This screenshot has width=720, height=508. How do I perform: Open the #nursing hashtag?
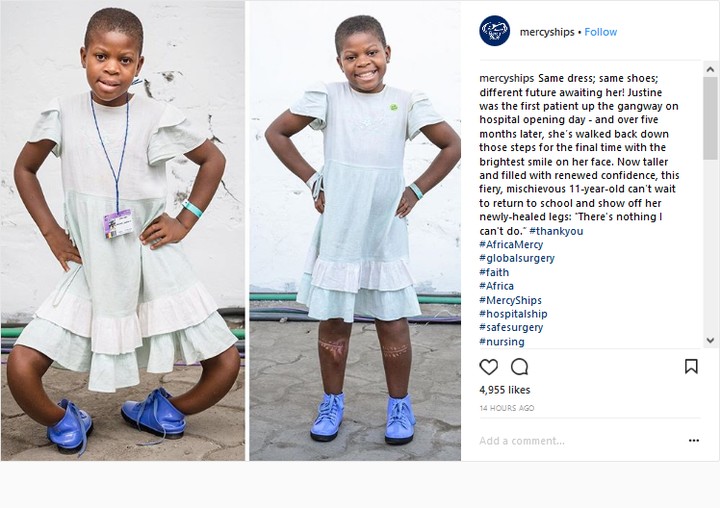[x=502, y=342]
